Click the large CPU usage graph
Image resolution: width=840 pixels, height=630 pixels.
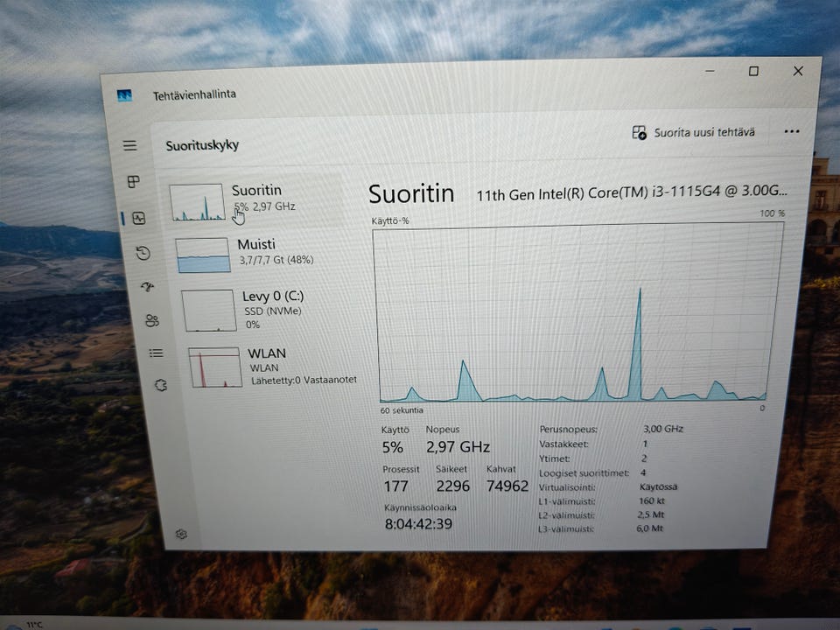(x=577, y=312)
